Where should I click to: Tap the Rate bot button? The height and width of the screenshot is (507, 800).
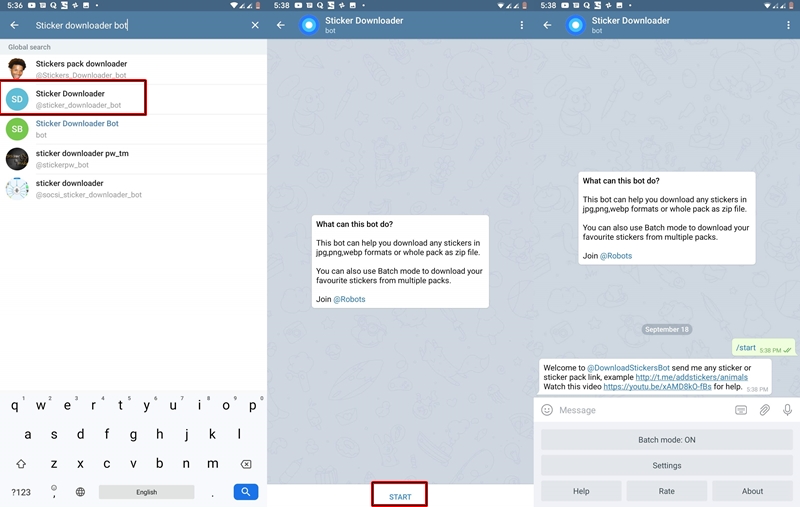pos(666,491)
